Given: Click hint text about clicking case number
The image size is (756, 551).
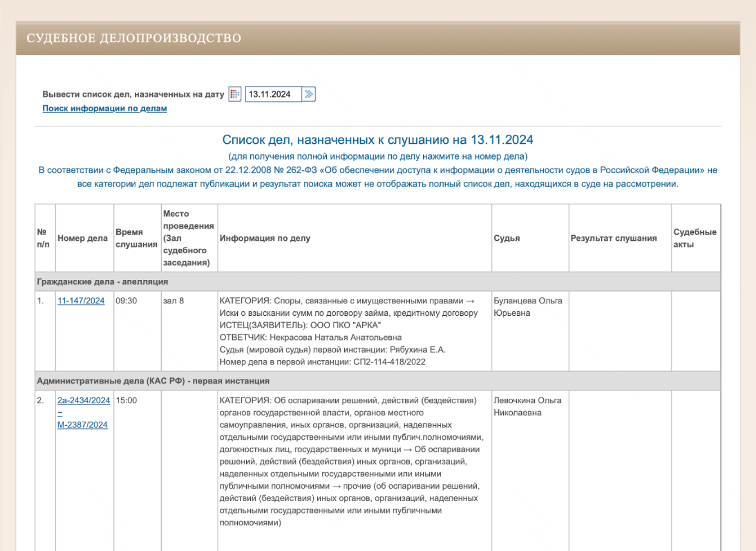Looking at the screenshot, I should pos(378,156).
